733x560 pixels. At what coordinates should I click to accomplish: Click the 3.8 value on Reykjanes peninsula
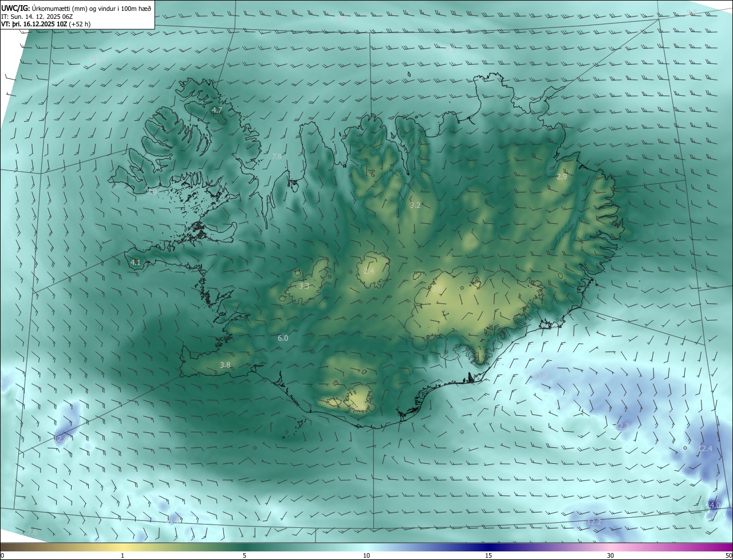pos(226,365)
